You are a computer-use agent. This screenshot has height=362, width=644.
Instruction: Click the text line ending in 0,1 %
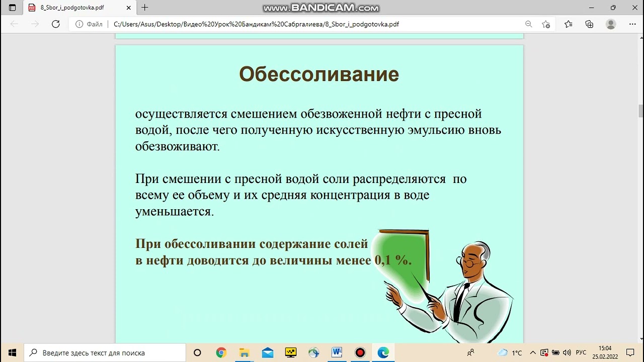pyautogui.click(x=273, y=260)
